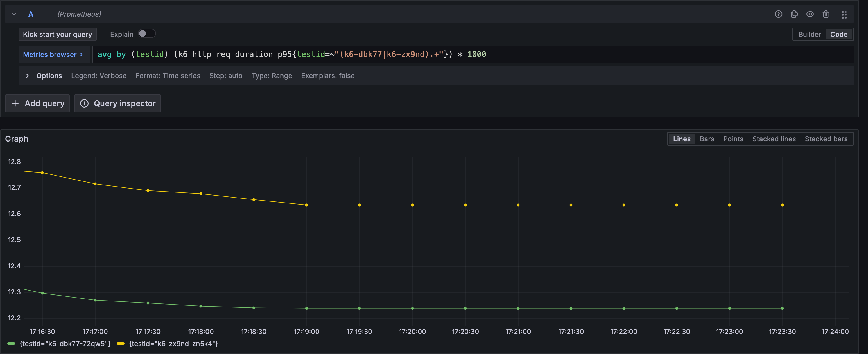Click the info icon in Query inspector

[x=84, y=103]
